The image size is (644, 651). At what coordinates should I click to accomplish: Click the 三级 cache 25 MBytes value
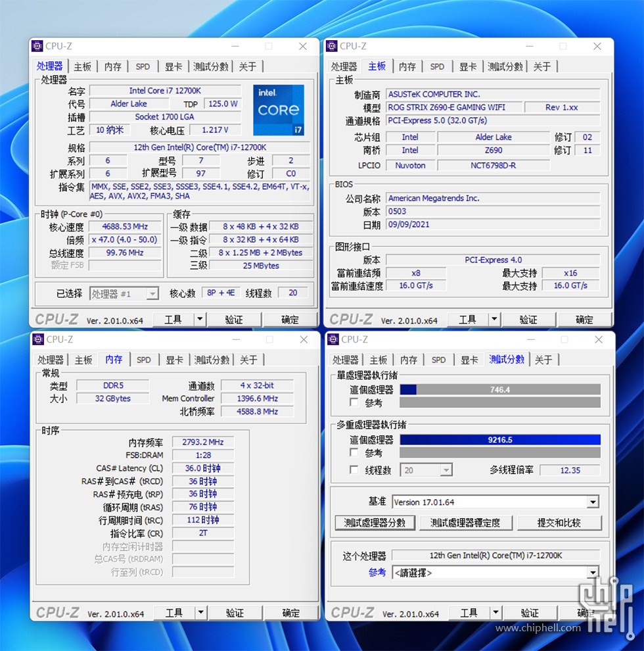click(261, 266)
